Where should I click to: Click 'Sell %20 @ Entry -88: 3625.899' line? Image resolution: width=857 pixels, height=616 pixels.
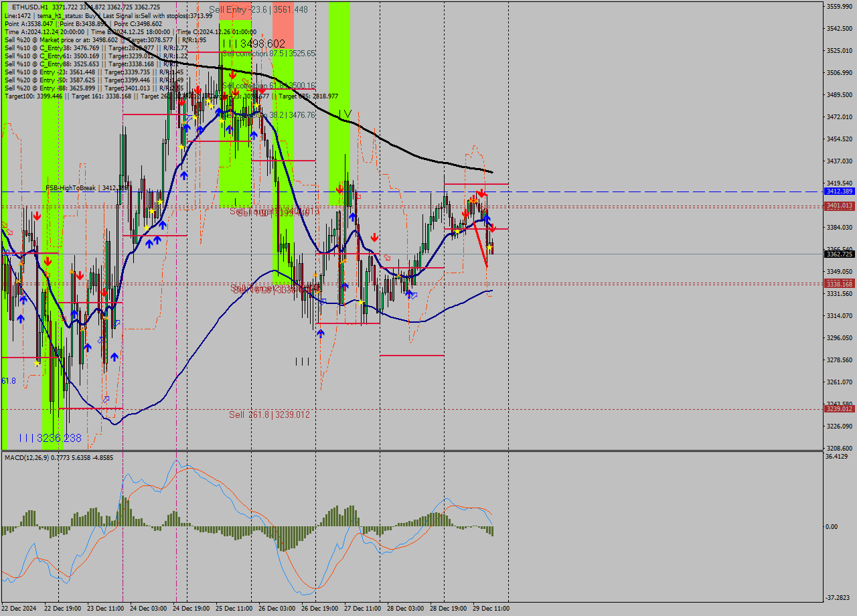pyautogui.click(x=94, y=88)
